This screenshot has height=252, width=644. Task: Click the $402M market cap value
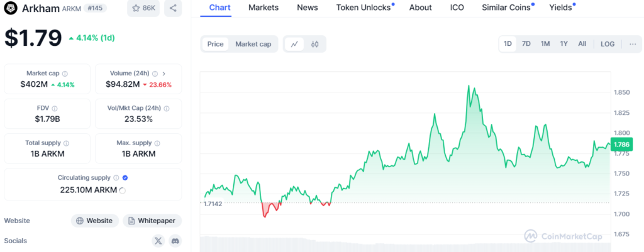pos(34,85)
